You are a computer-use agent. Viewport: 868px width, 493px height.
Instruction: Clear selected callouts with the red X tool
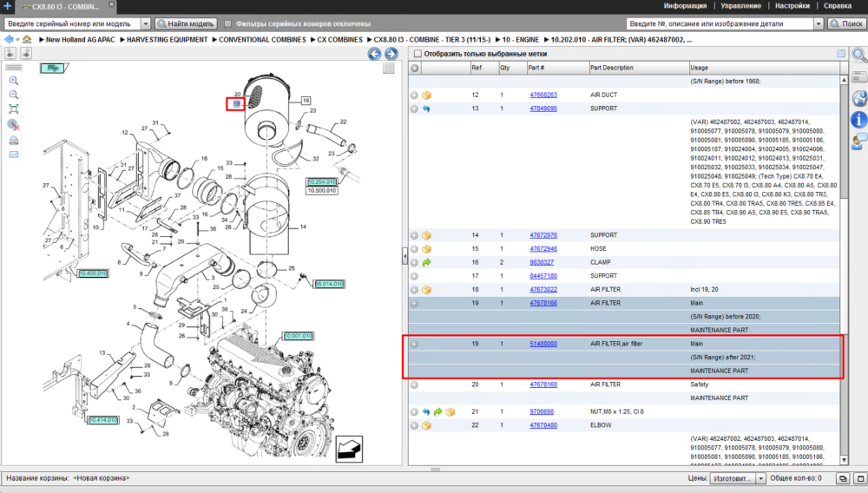(14, 125)
